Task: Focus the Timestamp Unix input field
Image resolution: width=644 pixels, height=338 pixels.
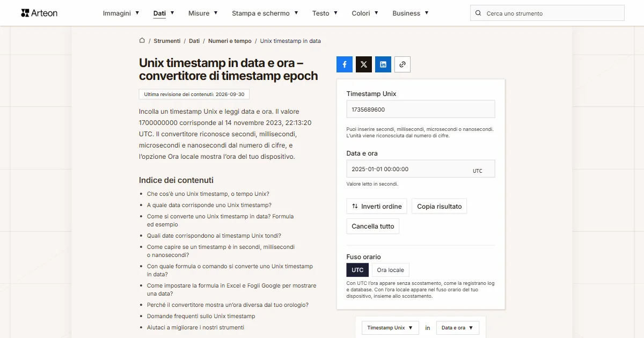Action: (421, 109)
